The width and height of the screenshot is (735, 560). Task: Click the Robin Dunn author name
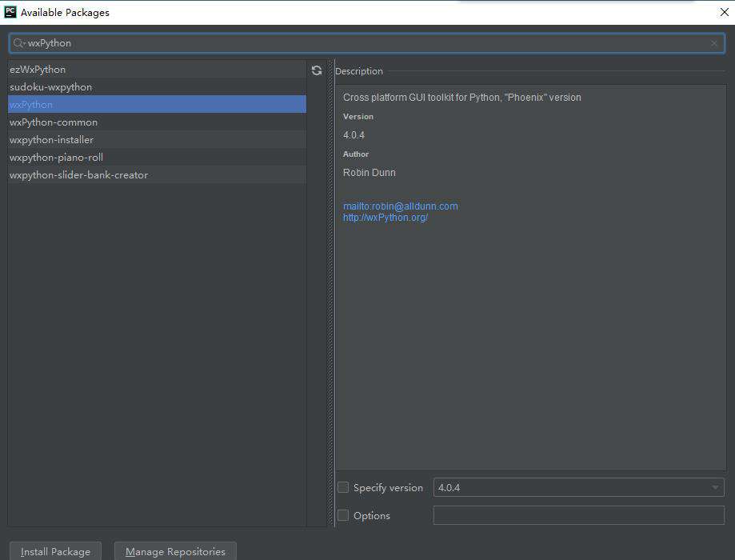click(369, 173)
